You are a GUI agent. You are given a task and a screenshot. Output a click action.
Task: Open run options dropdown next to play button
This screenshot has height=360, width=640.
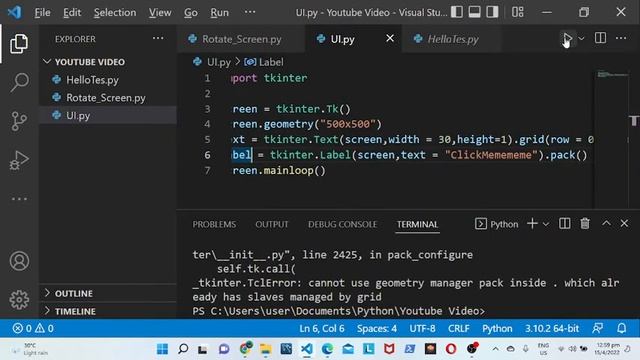[581, 38]
